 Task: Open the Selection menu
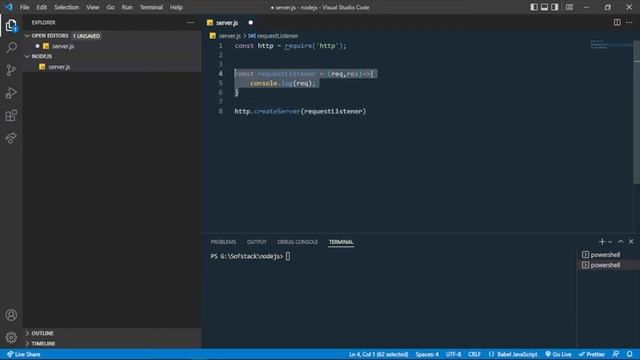pos(66,7)
